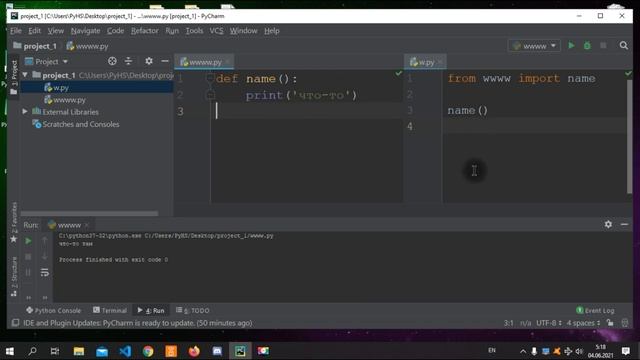Toggle soft-wrap in Run console
Viewport: 640px width, 360px height.
[44, 272]
